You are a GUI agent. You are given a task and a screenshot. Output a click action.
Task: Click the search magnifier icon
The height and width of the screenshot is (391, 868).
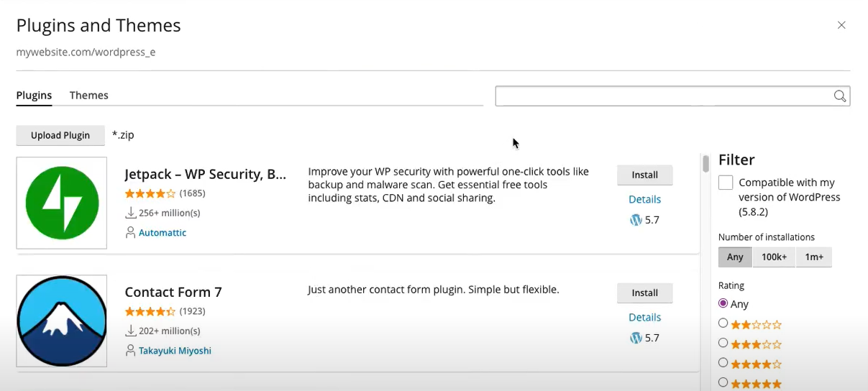[x=839, y=96]
